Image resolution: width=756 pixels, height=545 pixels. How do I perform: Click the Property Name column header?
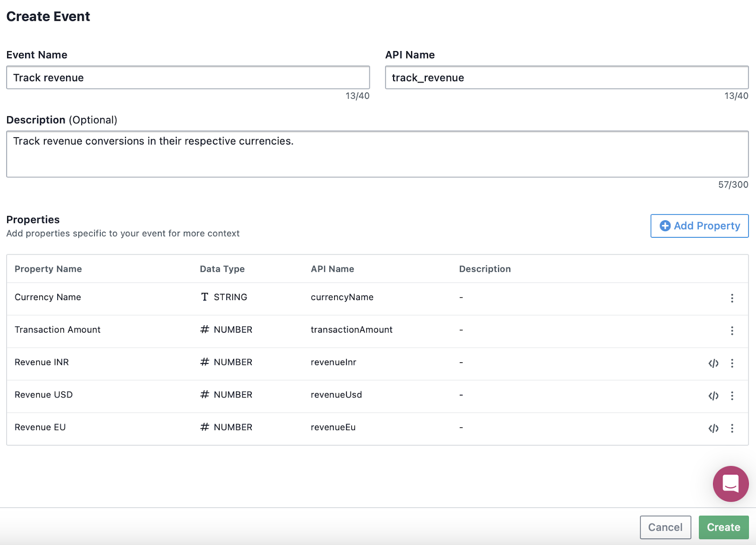click(x=48, y=269)
